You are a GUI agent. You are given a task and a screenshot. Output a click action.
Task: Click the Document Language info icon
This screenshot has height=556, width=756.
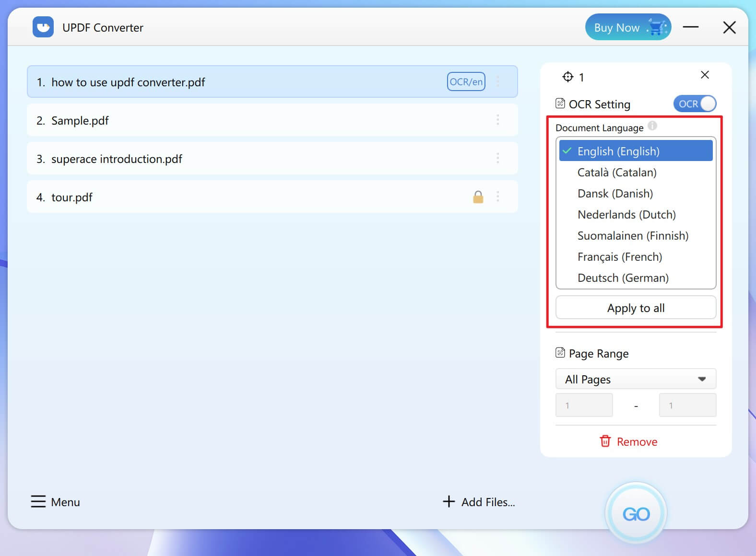click(x=652, y=126)
